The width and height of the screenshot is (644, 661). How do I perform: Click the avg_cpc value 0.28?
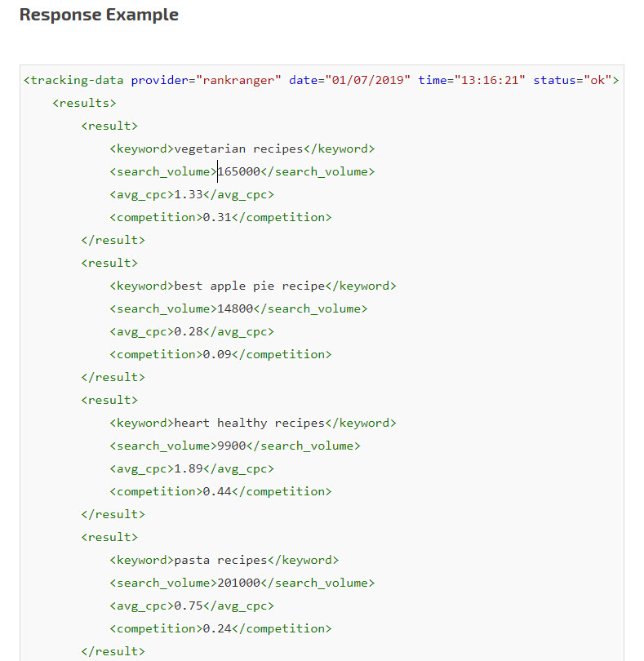tap(189, 332)
